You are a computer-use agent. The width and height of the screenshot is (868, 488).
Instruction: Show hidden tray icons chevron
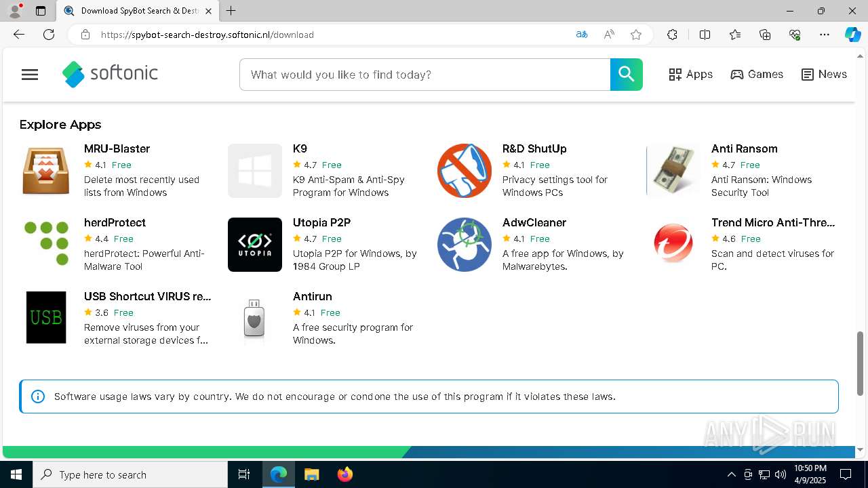tap(731, 474)
